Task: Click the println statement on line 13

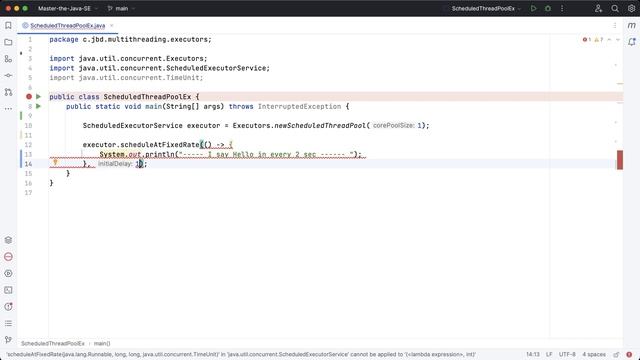Action: pyautogui.click(x=231, y=154)
